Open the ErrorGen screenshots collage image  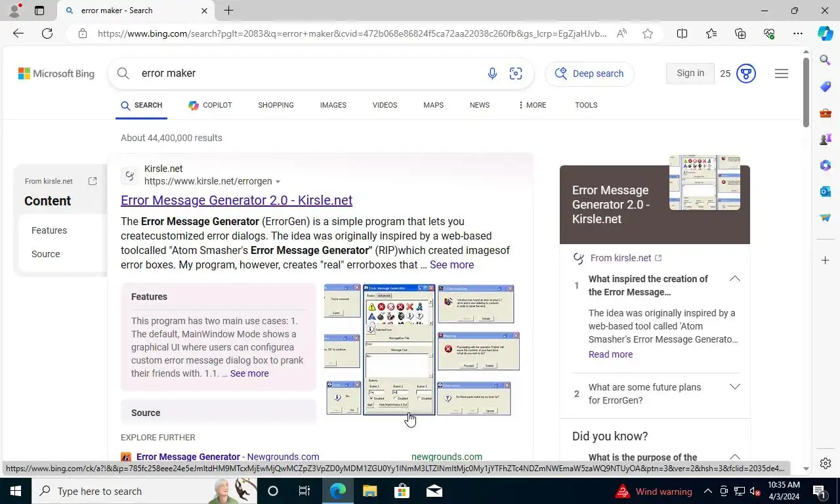tap(422, 350)
